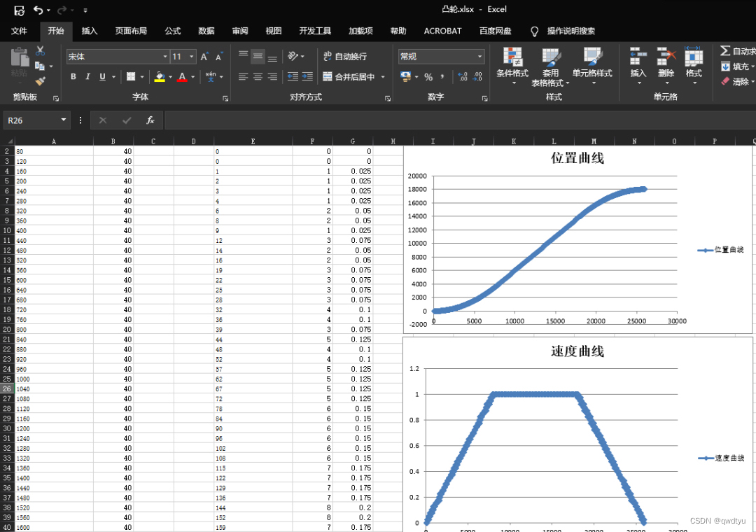
Task: Click 删除 delete cells icon
Action: pyautogui.click(x=666, y=66)
